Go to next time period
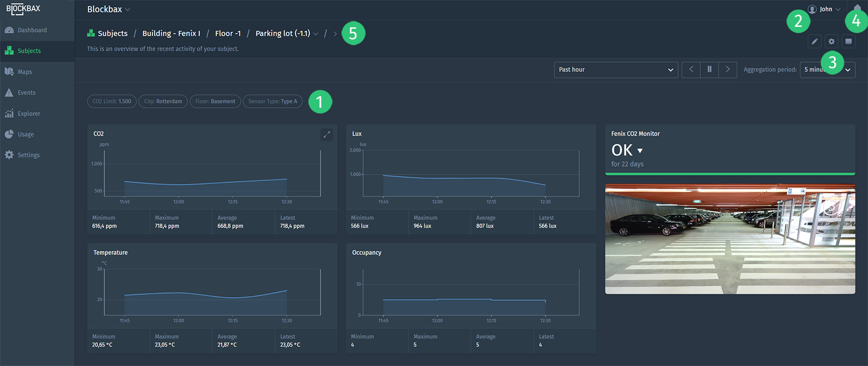 point(728,69)
